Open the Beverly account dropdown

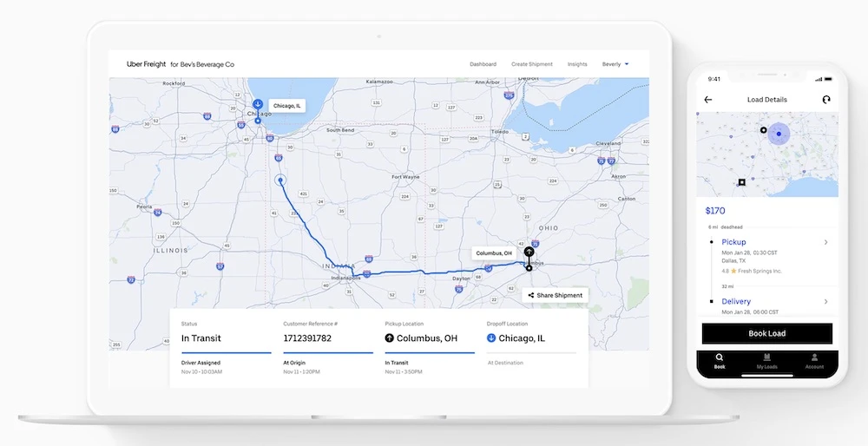click(x=615, y=64)
